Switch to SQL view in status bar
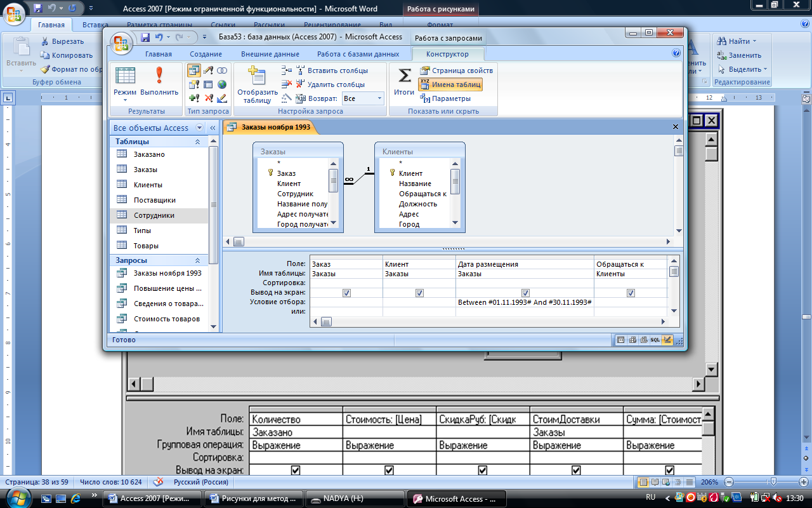The image size is (812, 508). click(x=655, y=340)
